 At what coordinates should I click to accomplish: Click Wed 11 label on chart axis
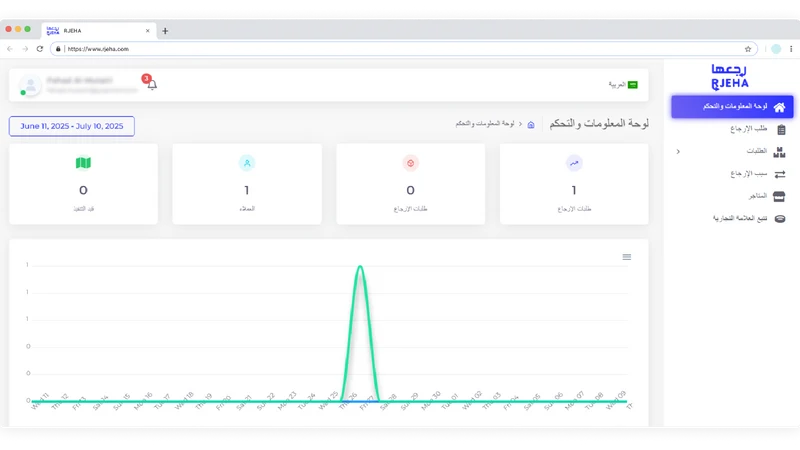point(40,402)
